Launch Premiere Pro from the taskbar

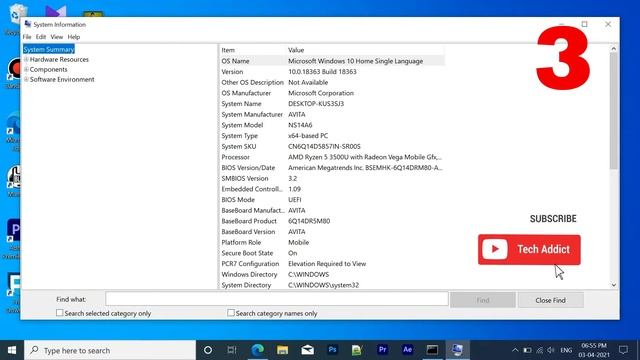click(x=382, y=350)
